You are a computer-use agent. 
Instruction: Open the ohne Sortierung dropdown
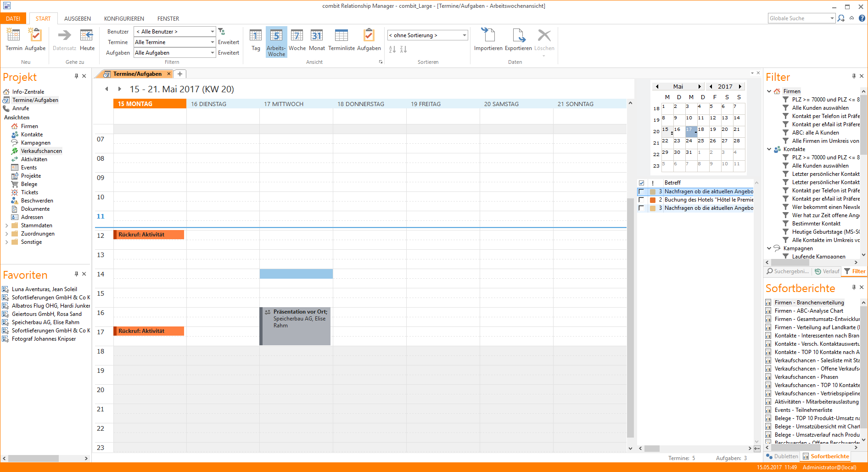tap(464, 35)
